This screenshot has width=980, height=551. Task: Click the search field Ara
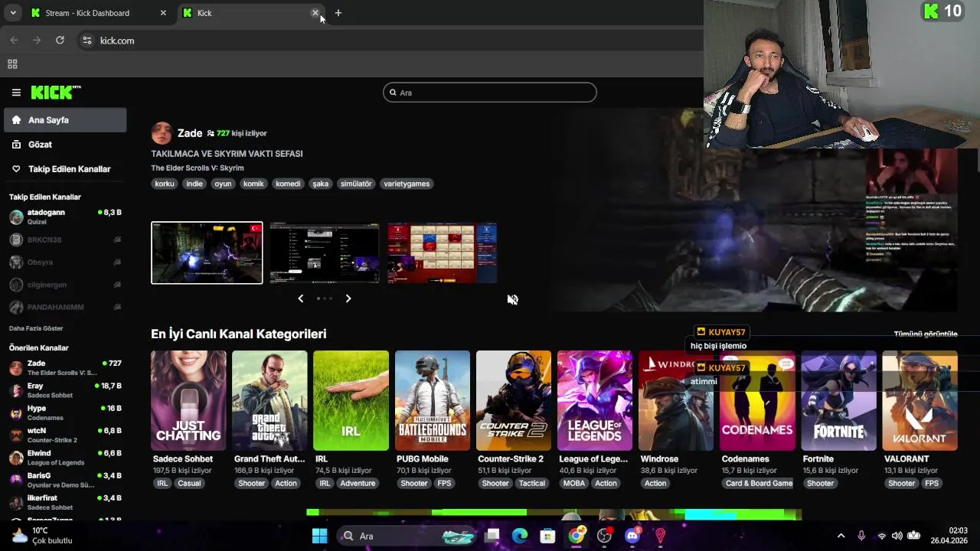pyautogui.click(x=490, y=93)
